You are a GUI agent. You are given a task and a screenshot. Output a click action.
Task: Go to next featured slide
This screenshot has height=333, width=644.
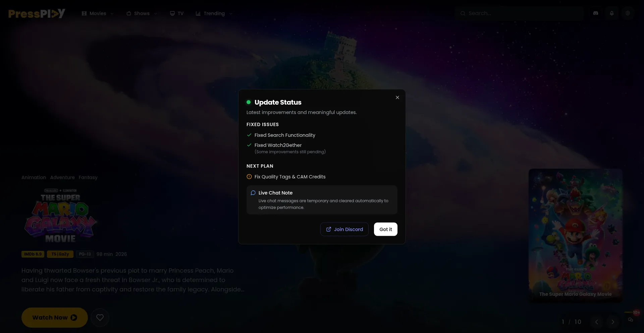[613, 322]
